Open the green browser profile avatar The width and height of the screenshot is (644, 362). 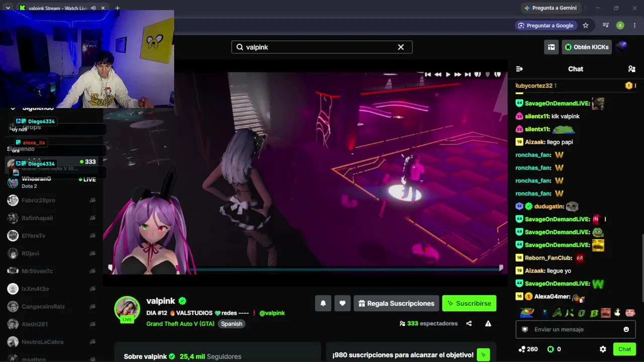(620, 26)
